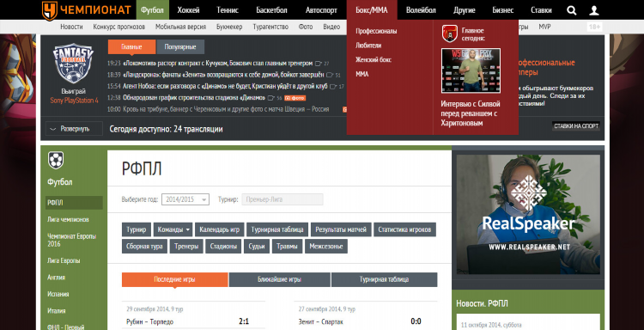Expand the Команды dropdown button
644x330 pixels.
[173, 229]
